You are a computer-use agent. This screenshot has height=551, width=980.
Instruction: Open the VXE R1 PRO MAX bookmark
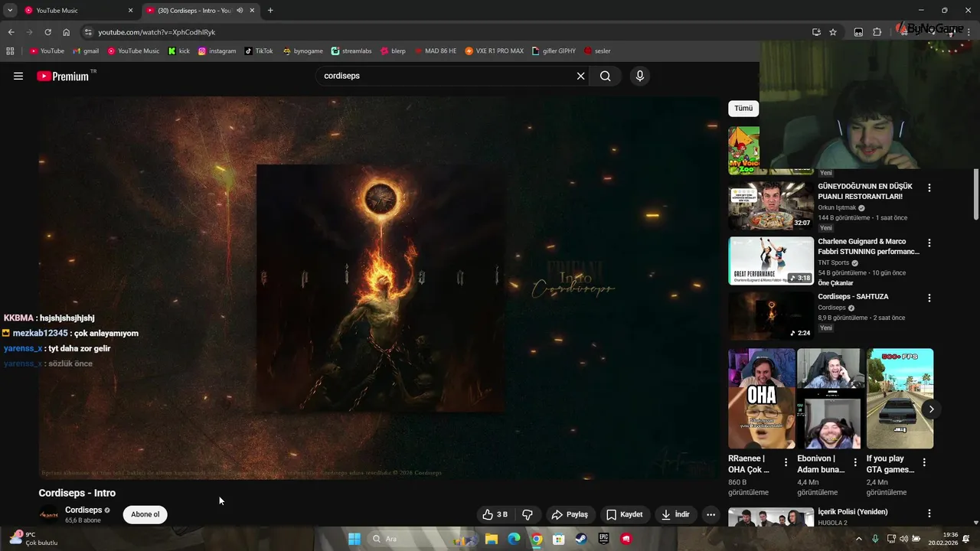[495, 51]
